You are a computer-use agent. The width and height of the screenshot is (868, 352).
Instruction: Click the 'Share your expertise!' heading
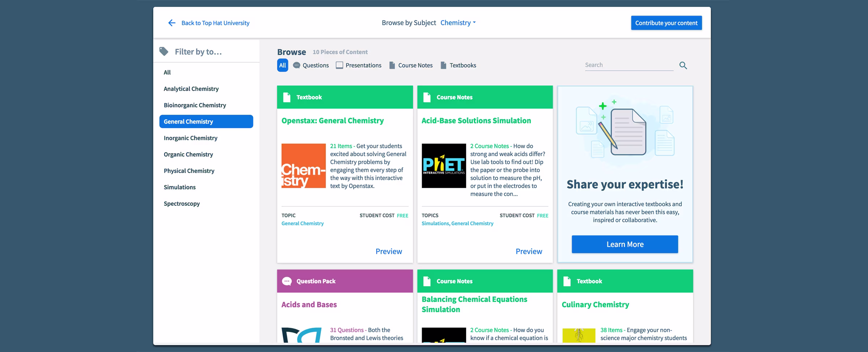click(x=625, y=184)
